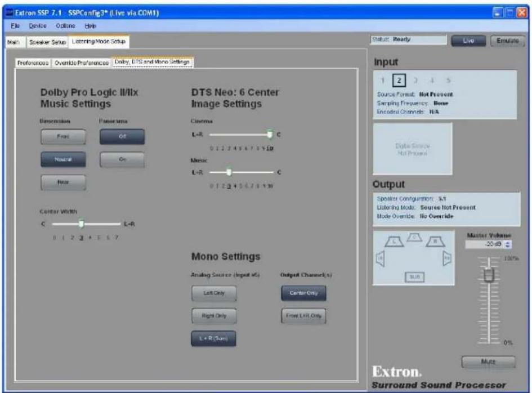Set Dimension to Rear
The width and height of the screenshot is (532, 393).
pos(63,182)
